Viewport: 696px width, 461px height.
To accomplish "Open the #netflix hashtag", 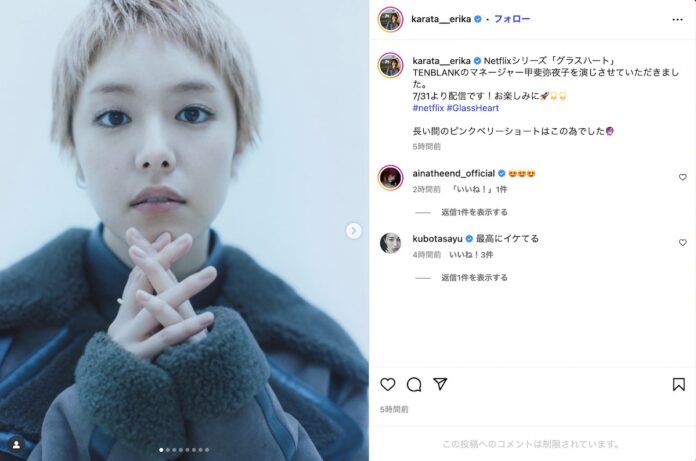I will pyautogui.click(x=428, y=108).
